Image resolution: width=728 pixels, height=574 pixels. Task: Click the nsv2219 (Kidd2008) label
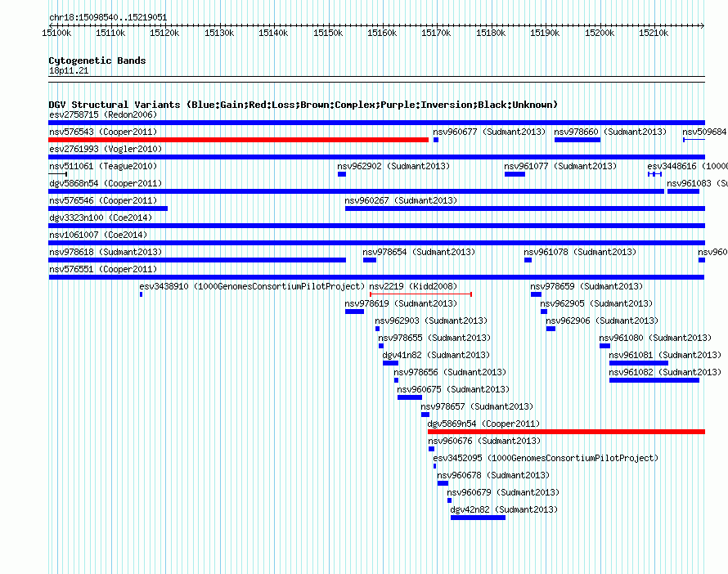[x=413, y=286]
